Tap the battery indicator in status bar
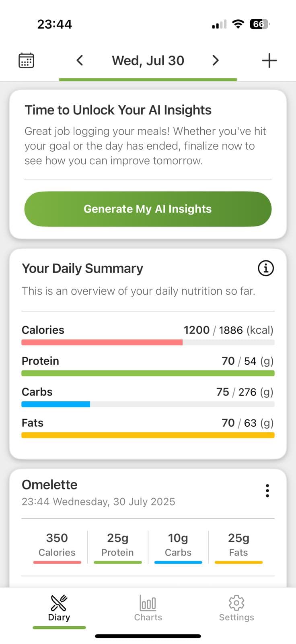 pos(259,24)
